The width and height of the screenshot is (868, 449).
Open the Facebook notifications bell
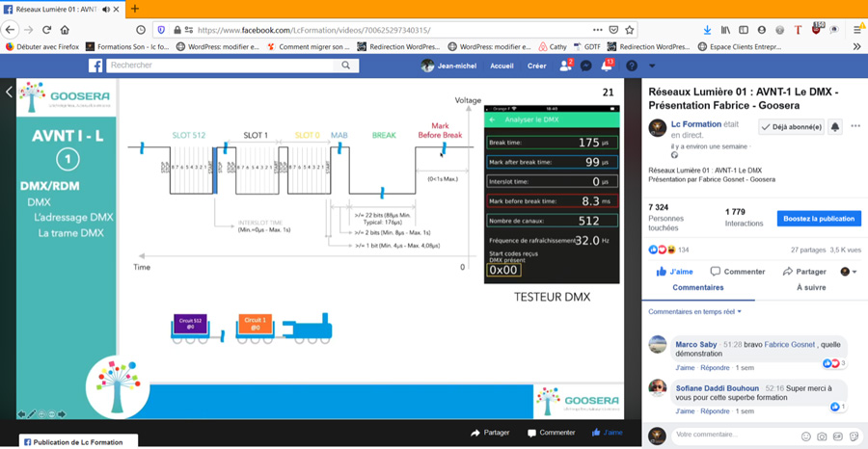(x=608, y=66)
